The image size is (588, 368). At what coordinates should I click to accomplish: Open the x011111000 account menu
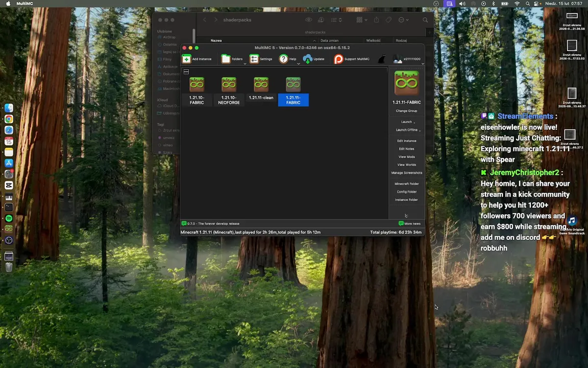(406, 59)
